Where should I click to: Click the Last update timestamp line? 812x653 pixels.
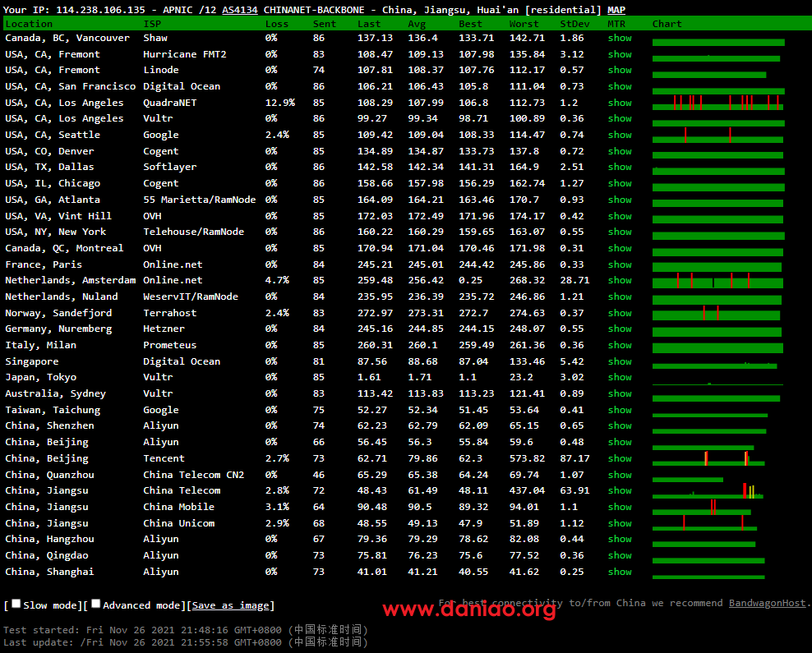[x=186, y=642]
